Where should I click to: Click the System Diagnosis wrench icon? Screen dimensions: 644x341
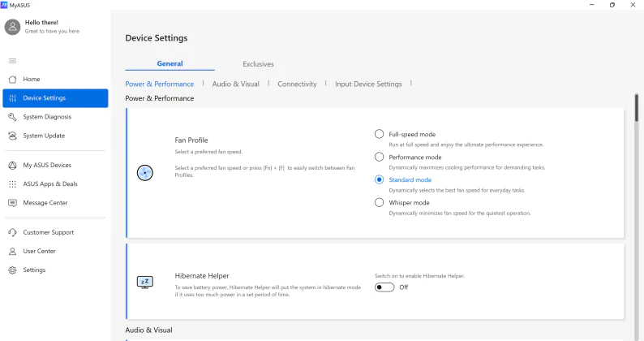(13, 117)
